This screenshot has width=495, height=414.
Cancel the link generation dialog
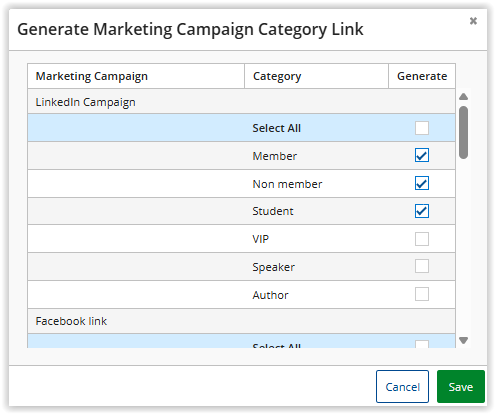tap(402, 387)
